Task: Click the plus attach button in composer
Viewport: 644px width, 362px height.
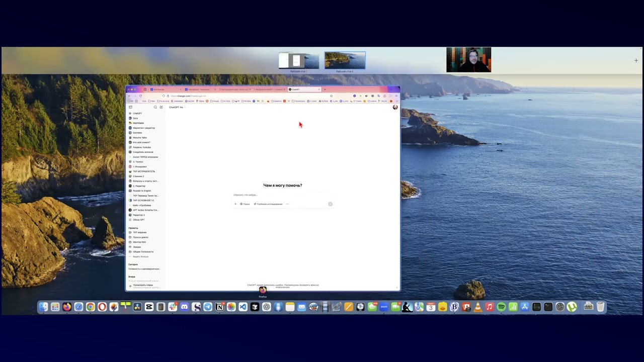Action: (235, 204)
